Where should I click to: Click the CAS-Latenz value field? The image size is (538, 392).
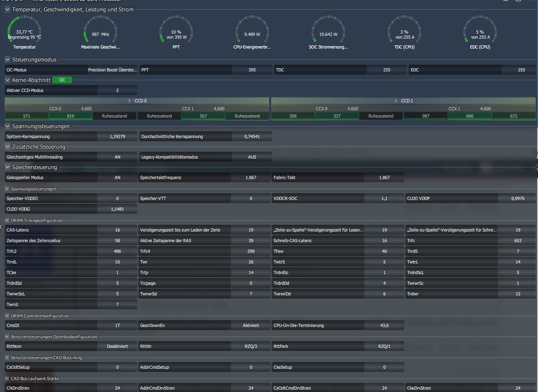coord(117,230)
